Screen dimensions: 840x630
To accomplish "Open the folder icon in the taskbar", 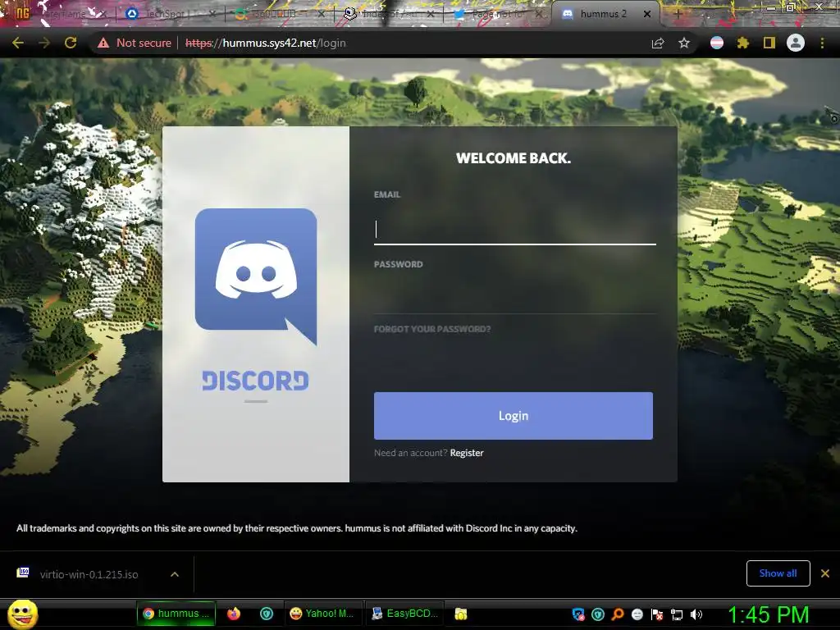I will click(x=461, y=614).
